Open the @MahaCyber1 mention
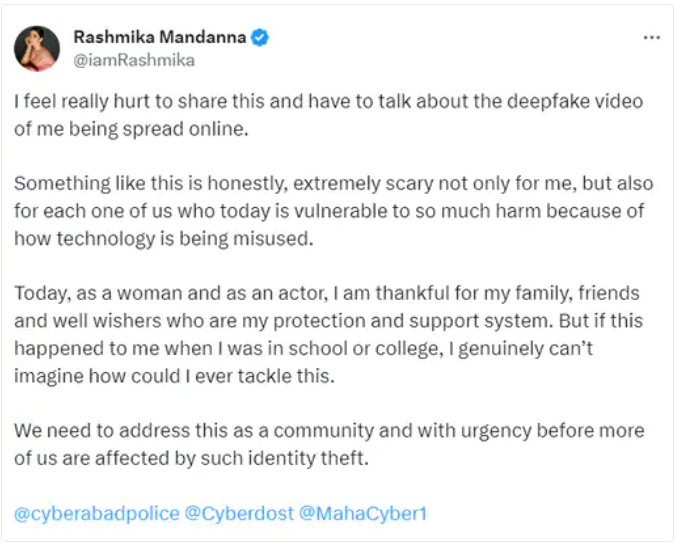The image size is (680, 550). 363,514
